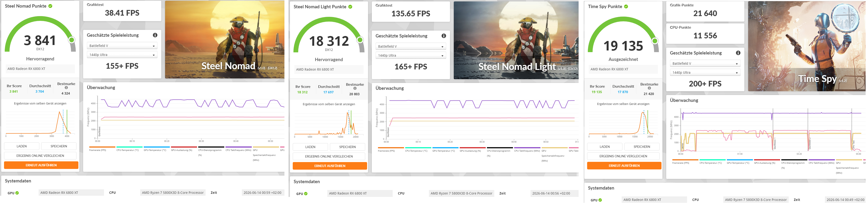
Task: Open info icon for Steel Nomad Geschätzte Spieleleistung
Action: coord(155,35)
